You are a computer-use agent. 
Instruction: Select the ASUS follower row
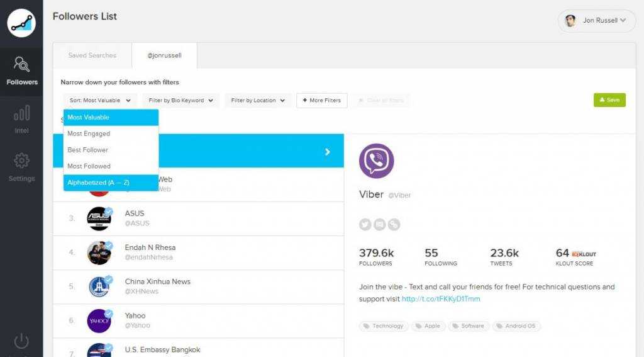click(198, 218)
